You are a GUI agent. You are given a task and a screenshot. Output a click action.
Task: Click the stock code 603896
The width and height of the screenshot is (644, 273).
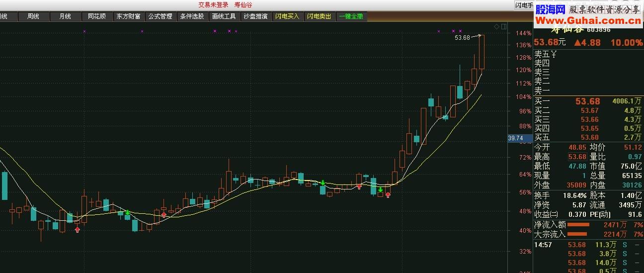click(598, 30)
